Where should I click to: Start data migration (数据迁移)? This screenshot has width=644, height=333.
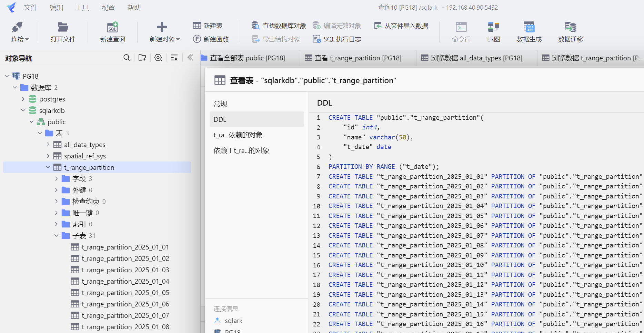[570, 32]
